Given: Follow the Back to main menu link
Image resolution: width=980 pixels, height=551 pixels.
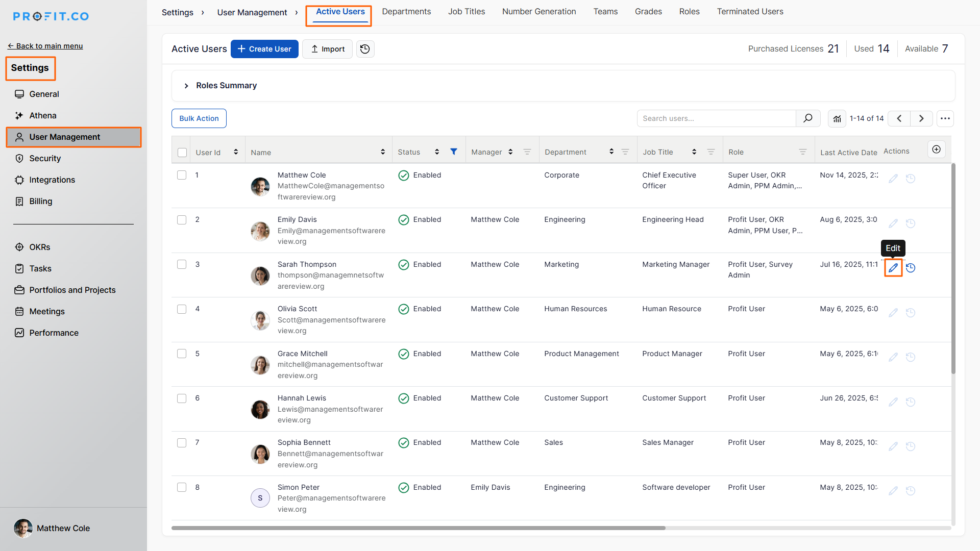Looking at the screenshot, I should [45, 46].
